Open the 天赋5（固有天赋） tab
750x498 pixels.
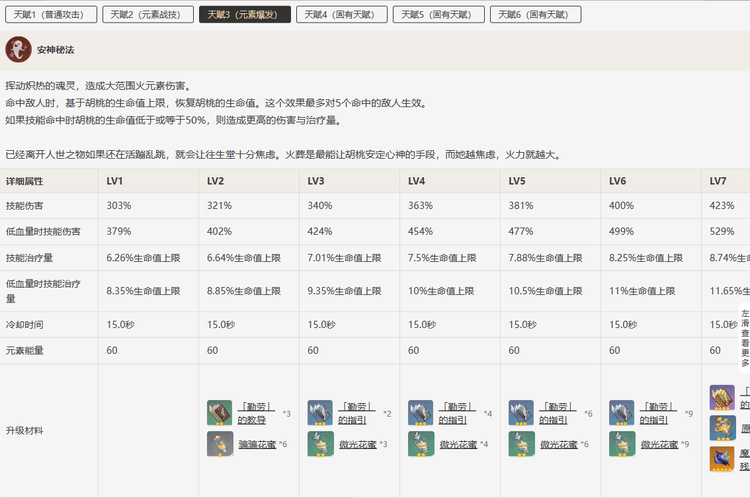[439, 14]
